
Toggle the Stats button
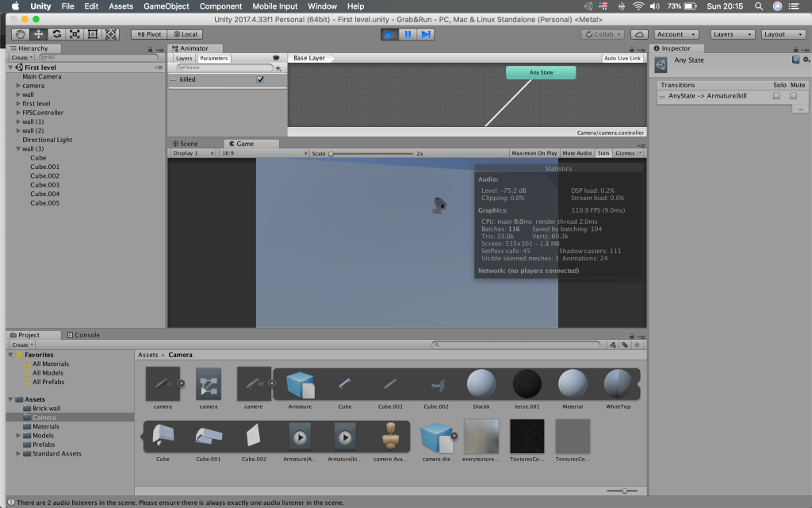point(603,153)
